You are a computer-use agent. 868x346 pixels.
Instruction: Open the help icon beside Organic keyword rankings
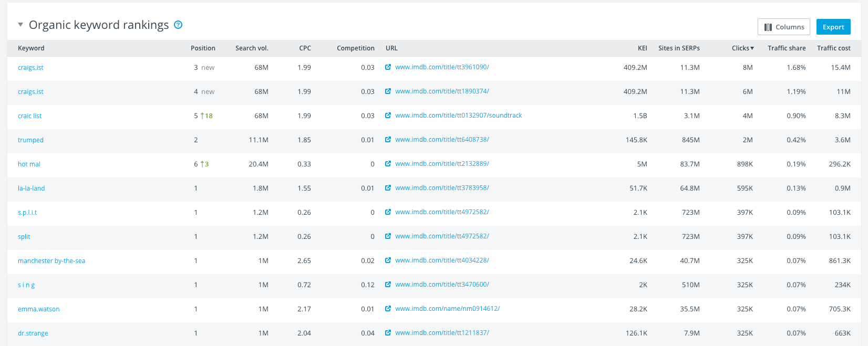tap(178, 25)
